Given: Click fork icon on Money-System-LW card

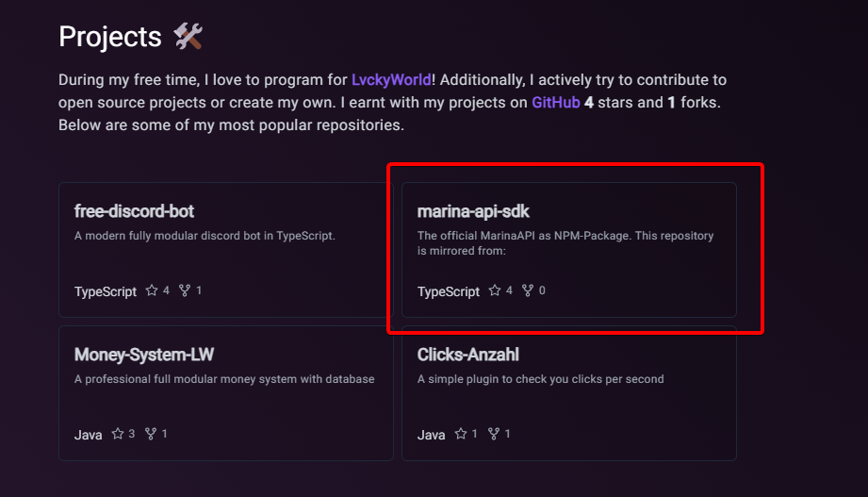Looking at the screenshot, I should click(x=151, y=434).
